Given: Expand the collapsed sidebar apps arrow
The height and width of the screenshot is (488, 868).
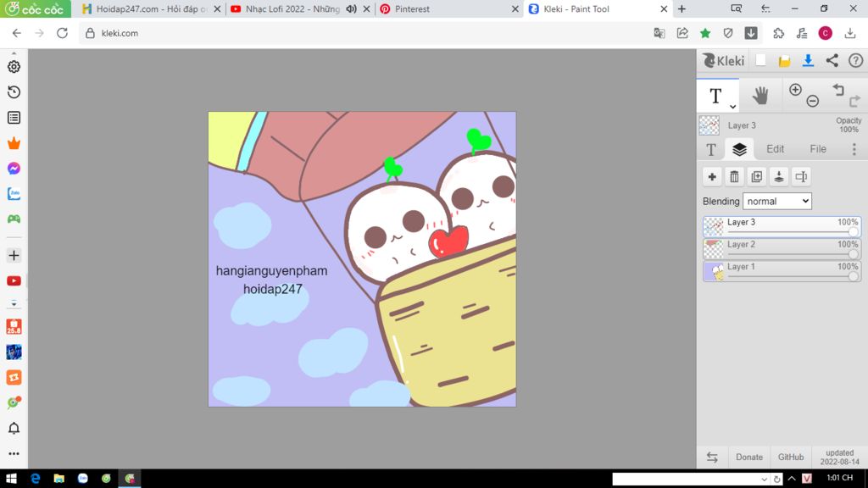Looking at the screenshot, I should [x=14, y=304].
